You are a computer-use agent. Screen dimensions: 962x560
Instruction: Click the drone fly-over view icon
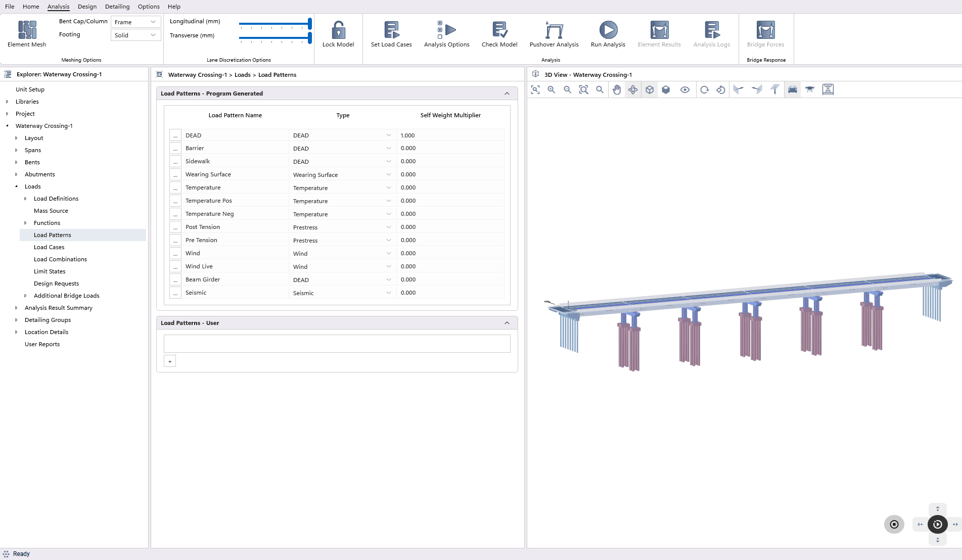click(810, 90)
